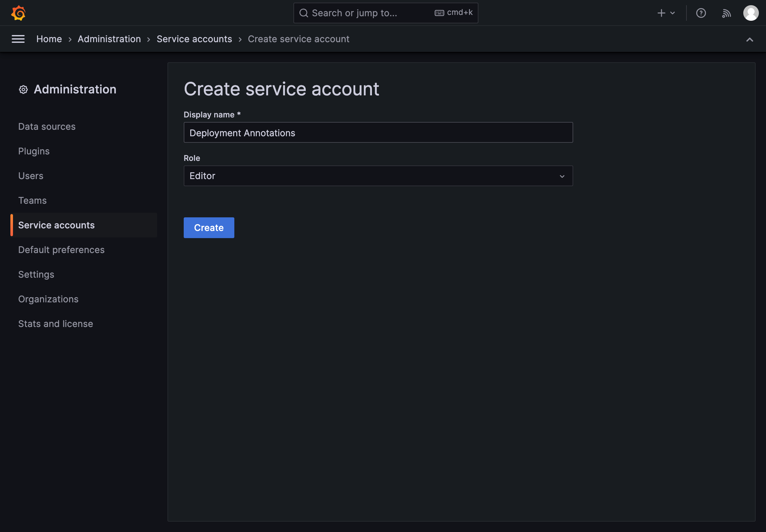Open Service accounts breadcrumb link
Image resolution: width=766 pixels, height=532 pixels.
[194, 39]
